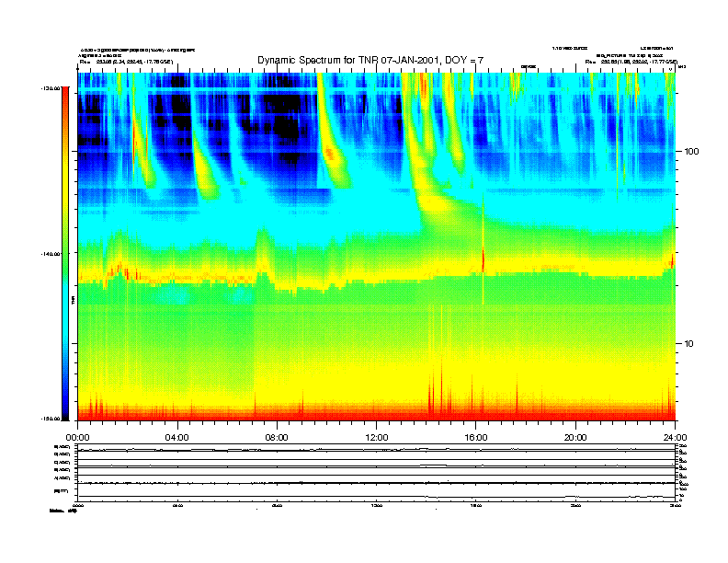Click the "100" frequency axis label
This screenshot has width=728, height=563.
point(691,152)
